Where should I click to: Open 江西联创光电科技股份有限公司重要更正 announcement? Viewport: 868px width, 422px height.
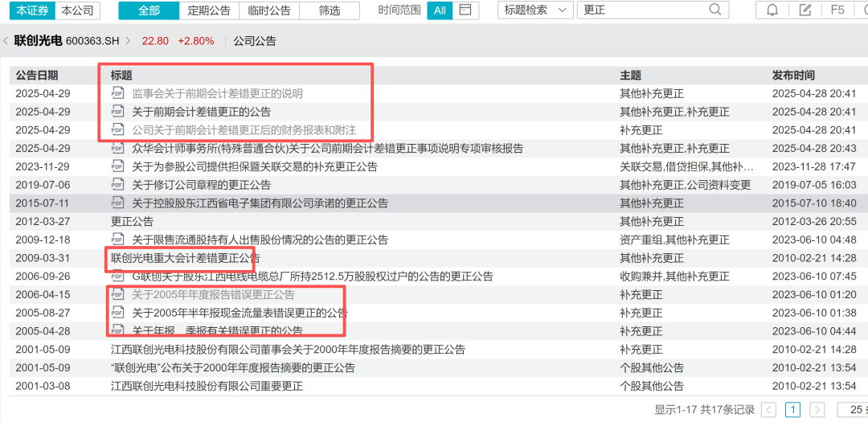[207, 386]
